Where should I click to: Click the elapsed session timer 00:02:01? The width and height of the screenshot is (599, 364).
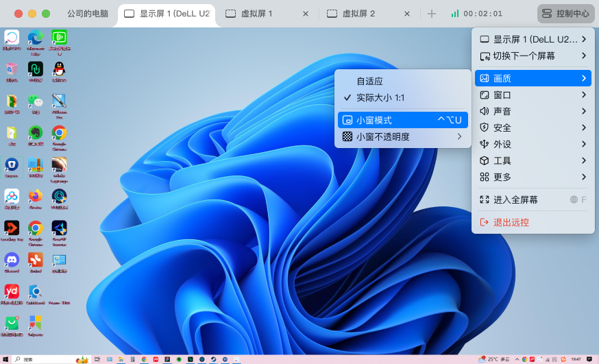(483, 14)
